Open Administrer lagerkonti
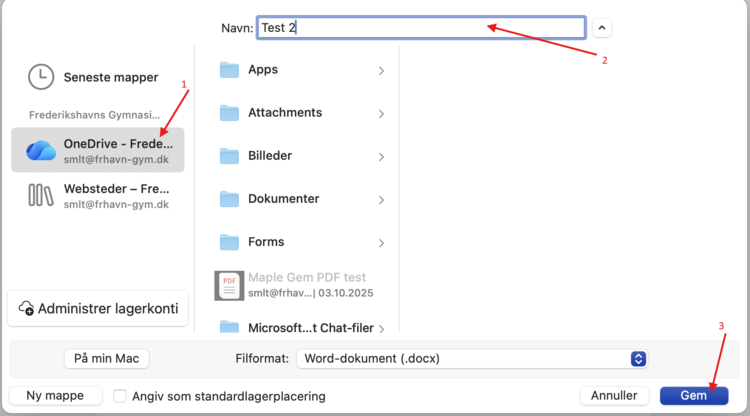Viewport: 750px width, 416px height. (98, 309)
